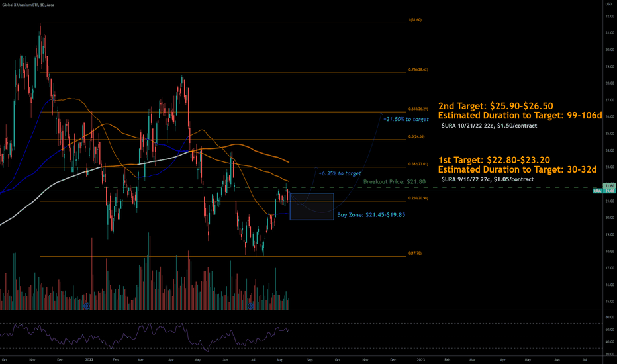Select the Fibonacci 1(31.60) level label
Screen dimensions: 617x364
pyautogui.click(x=414, y=20)
